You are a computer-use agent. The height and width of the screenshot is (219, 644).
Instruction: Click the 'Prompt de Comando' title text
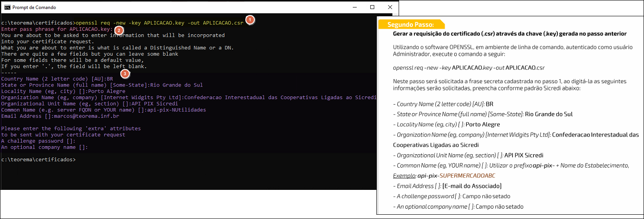34,8
